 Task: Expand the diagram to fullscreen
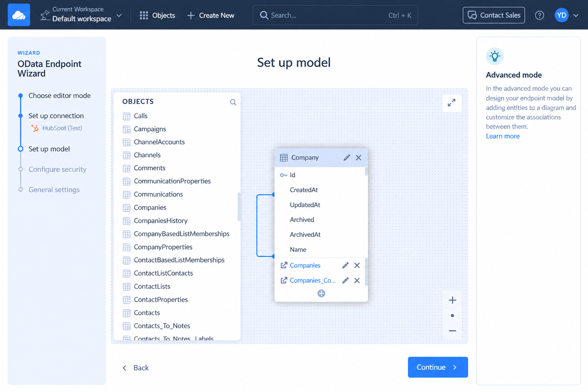pyautogui.click(x=452, y=103)
